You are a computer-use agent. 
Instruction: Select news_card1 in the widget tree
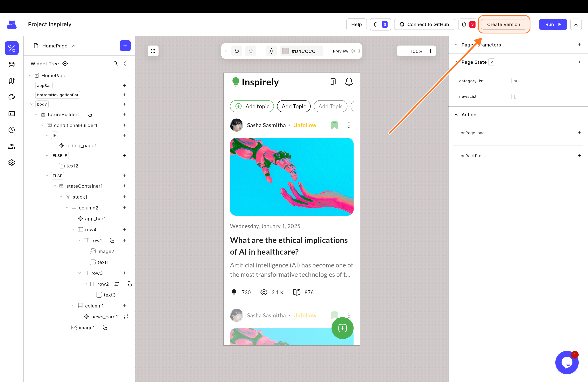coord(104,316)
